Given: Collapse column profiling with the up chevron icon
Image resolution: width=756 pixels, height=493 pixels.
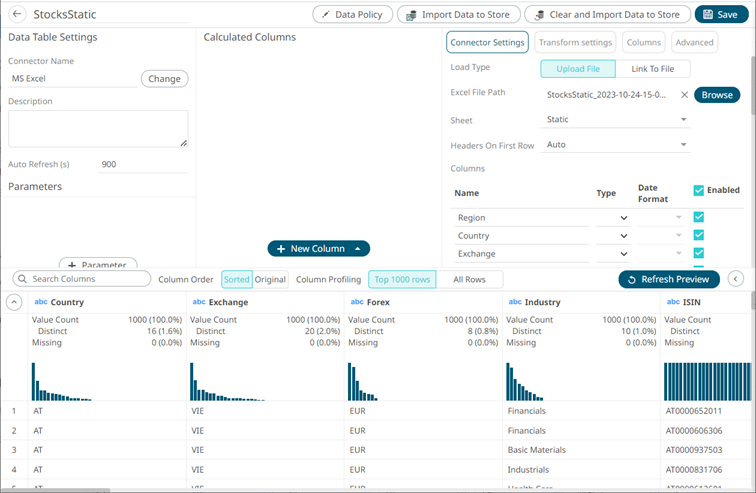Looking at the screenshot, I should (14, 302).
